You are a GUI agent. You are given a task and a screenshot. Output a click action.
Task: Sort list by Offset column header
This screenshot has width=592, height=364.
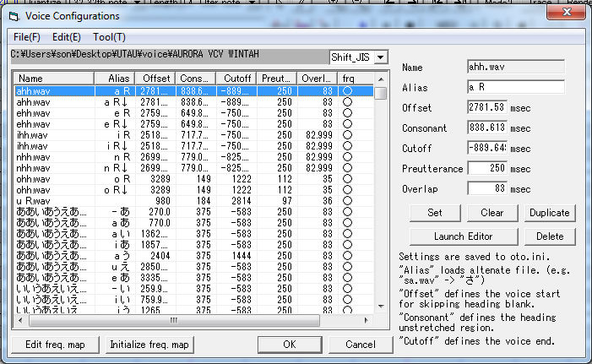point(155,79)
